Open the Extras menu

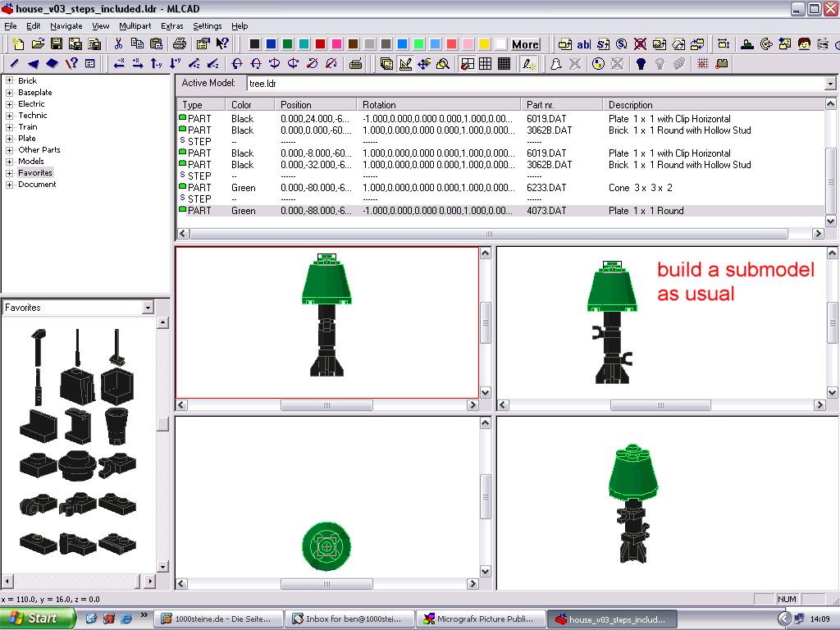[172, 25]
